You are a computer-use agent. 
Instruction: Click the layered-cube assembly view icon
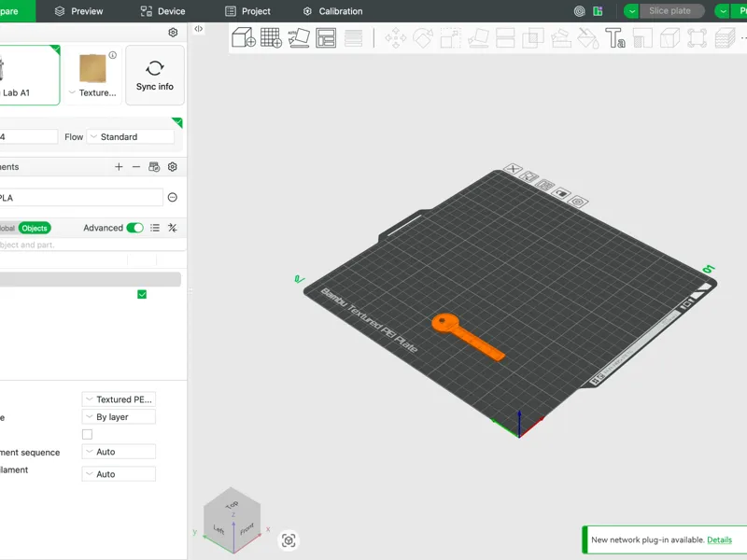(726, 38)
